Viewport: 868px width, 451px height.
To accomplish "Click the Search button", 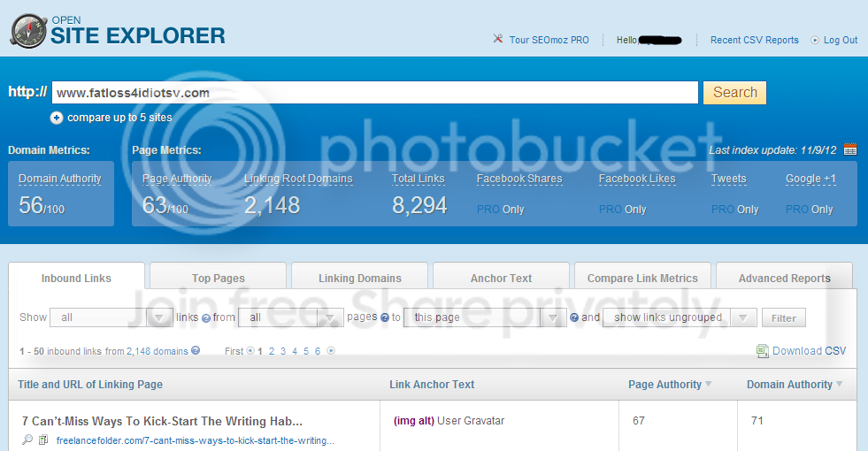I will click(734, 93).
